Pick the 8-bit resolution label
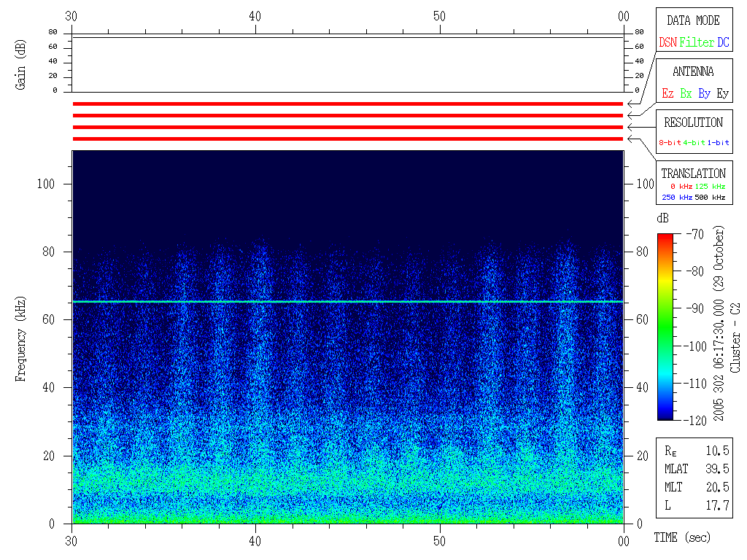 (x=670, y=143)
